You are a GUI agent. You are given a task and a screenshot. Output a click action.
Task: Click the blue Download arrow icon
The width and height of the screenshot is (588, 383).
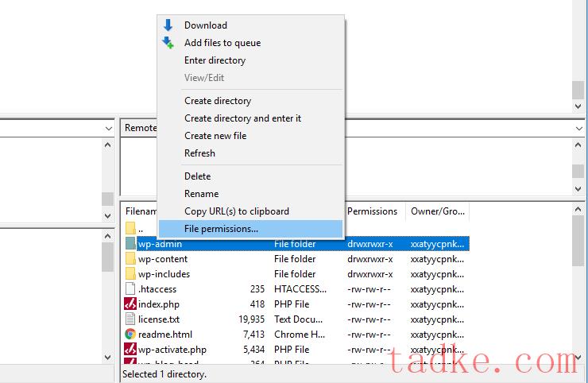pos(168,25)
